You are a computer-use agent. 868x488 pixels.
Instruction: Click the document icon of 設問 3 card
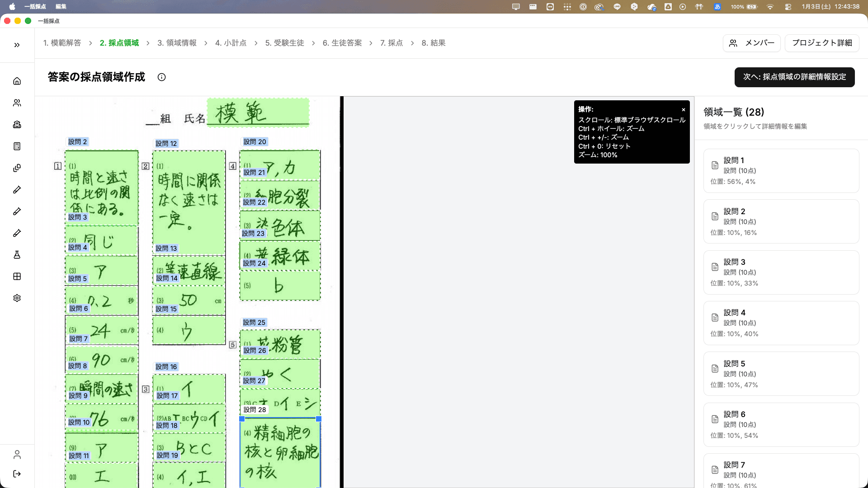pyautogui.click(x=715, y=267)
